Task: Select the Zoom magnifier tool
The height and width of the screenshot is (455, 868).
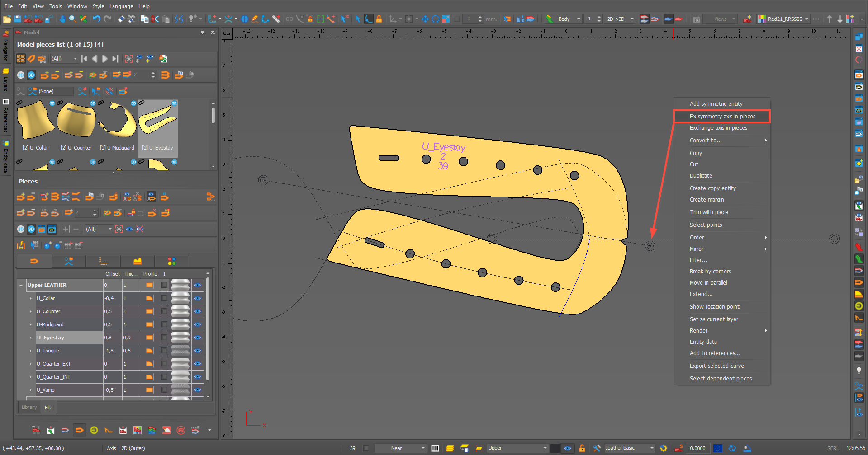Action: click(x=72, y=19)
